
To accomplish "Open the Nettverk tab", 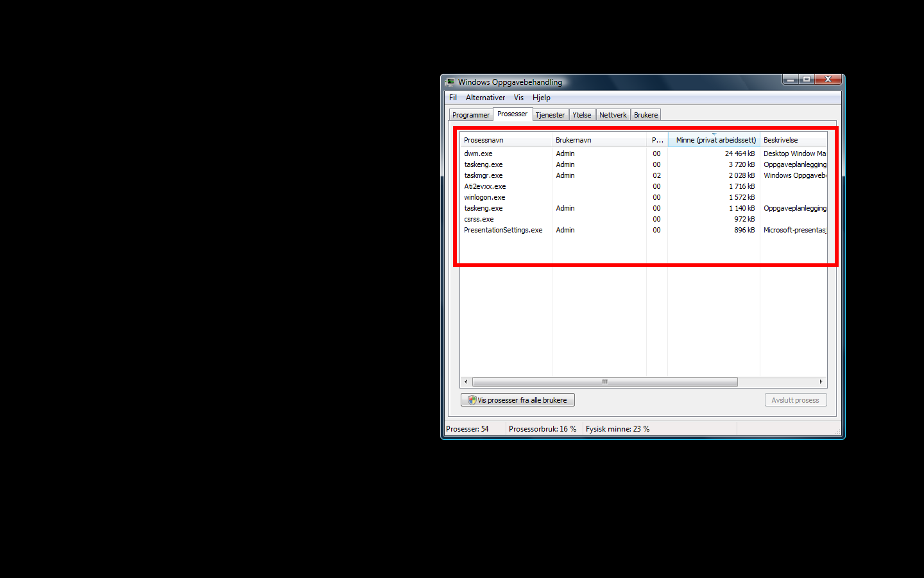I will (613, 115).
